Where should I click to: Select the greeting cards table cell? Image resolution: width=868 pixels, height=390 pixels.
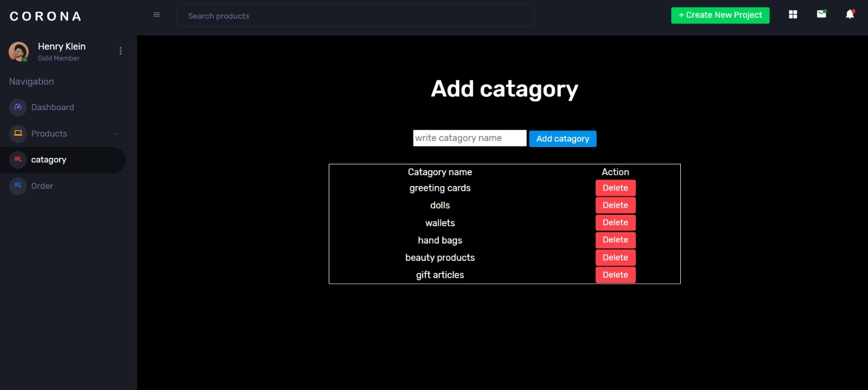tap(440, 188)
